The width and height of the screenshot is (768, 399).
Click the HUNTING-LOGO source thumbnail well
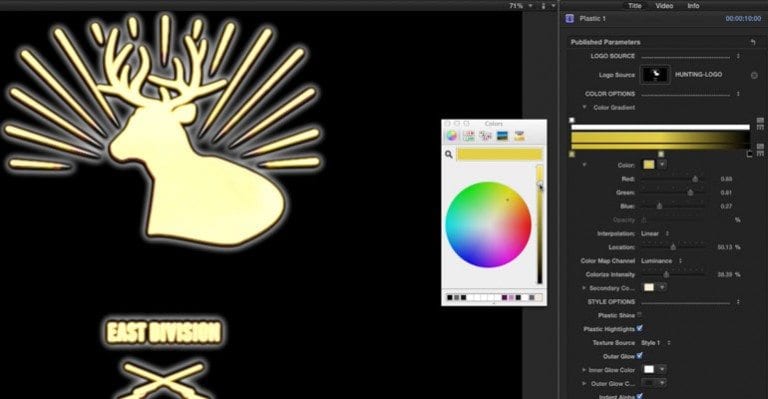pyautogui.click(x=656, y=75)
